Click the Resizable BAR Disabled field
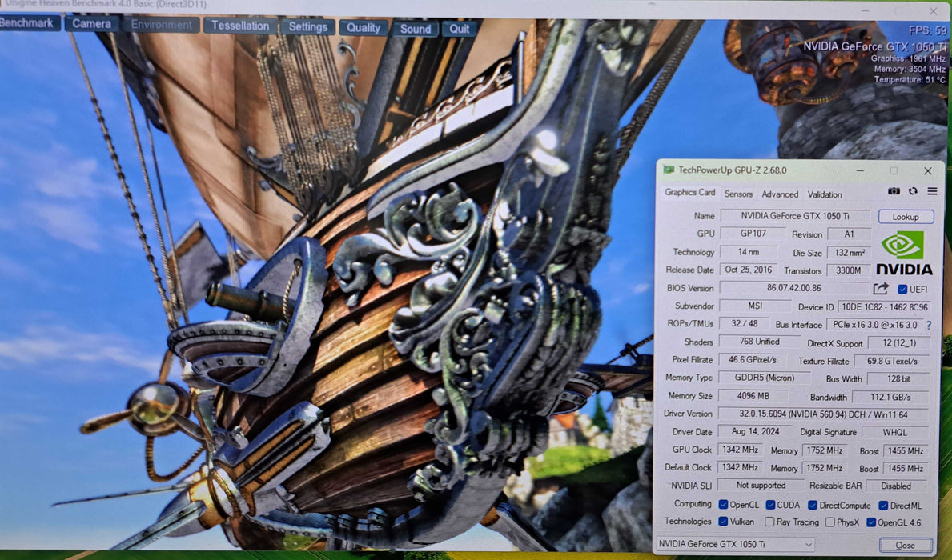952x560 pixels. [x=896, y=486]
